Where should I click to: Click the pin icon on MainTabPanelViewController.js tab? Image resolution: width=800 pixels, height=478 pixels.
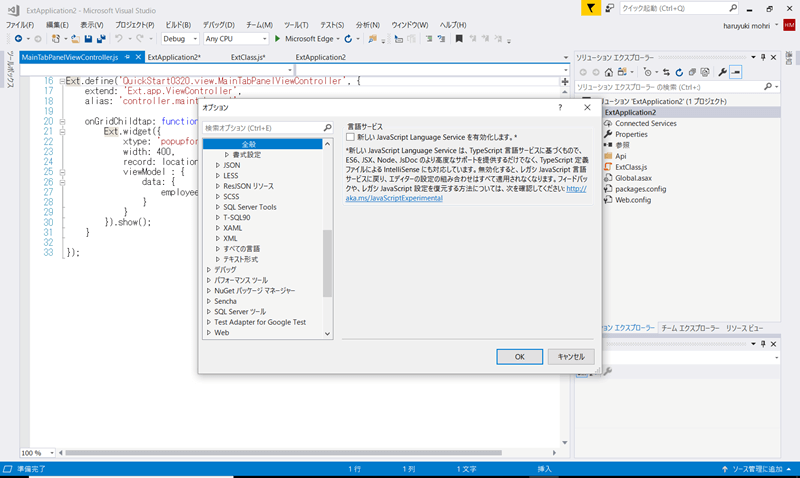(128, 57)
